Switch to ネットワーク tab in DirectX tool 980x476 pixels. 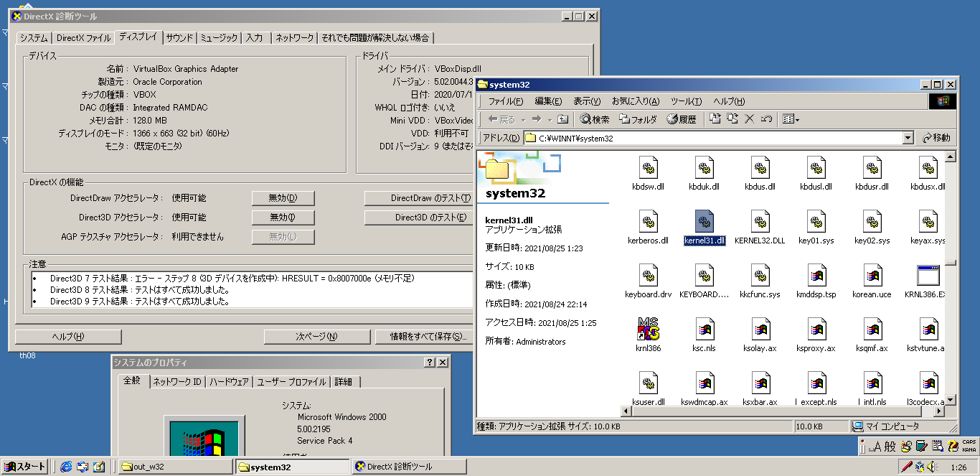coord(295,38)
